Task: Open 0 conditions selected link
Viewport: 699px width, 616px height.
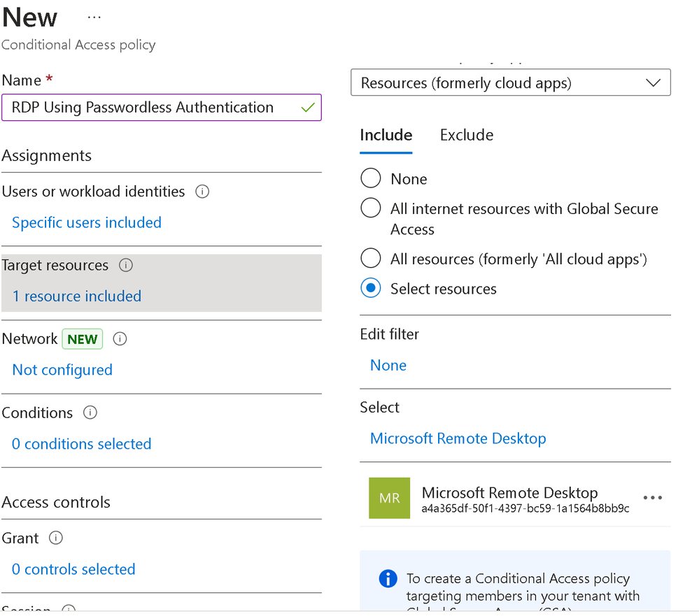Action: (x=82, y=443)
